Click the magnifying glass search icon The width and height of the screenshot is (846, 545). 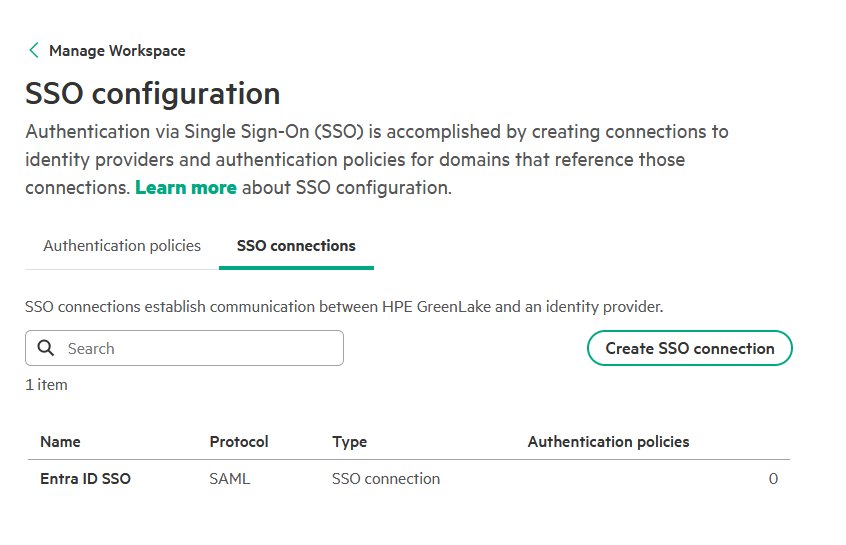point(45,348)
